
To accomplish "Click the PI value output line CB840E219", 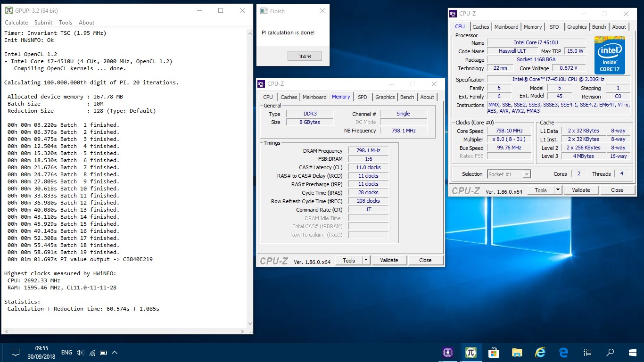I will click(x=80, y=259).
